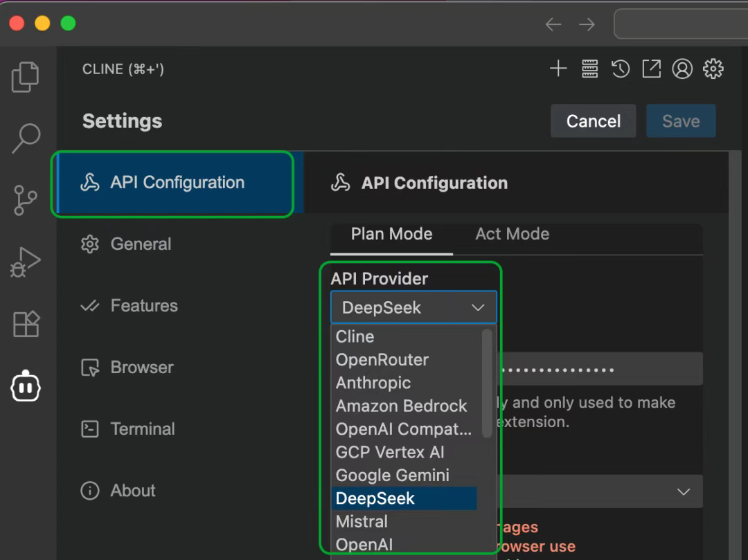The width and height of the screenshot is (748, 560).
Task: Click the API key input field
Action: point(600,369)
